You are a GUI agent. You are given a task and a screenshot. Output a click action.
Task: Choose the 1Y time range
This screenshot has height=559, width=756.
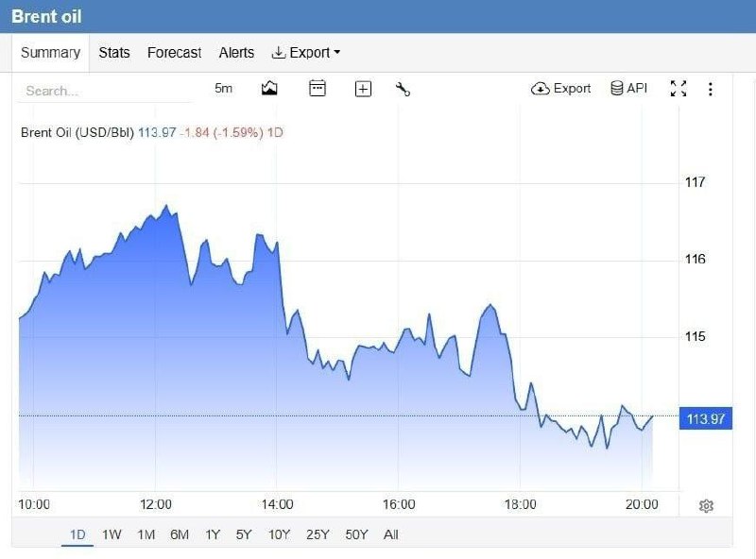tap(213, 534)
